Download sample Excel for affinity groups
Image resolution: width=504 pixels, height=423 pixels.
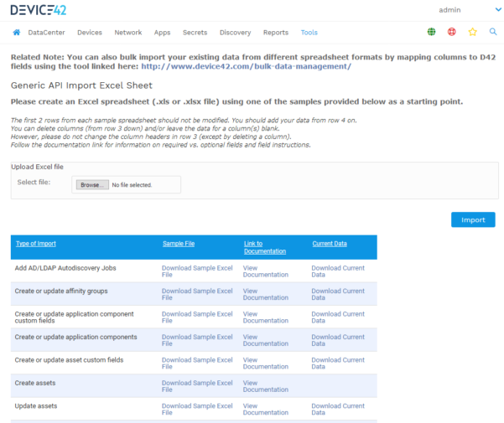click(197, 294)
